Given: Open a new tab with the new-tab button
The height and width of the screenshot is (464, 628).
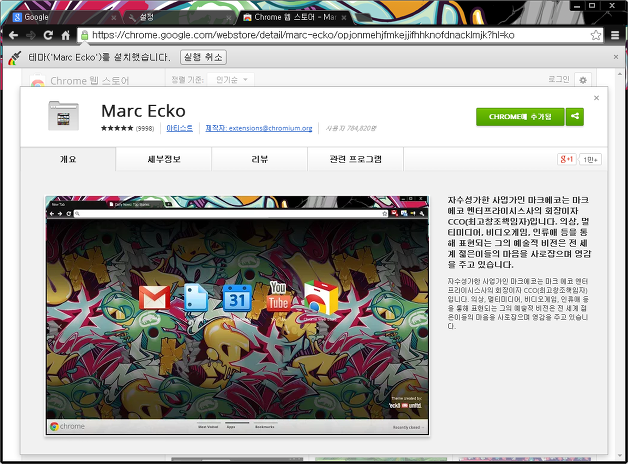Looking at the screenshot, I should click(x=363, y=18).
